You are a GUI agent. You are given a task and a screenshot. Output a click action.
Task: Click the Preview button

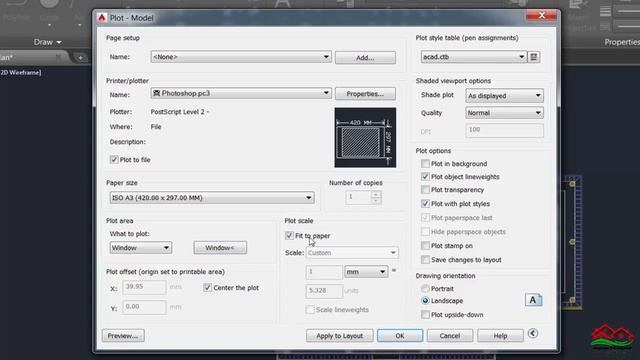(x=123, y=336)
